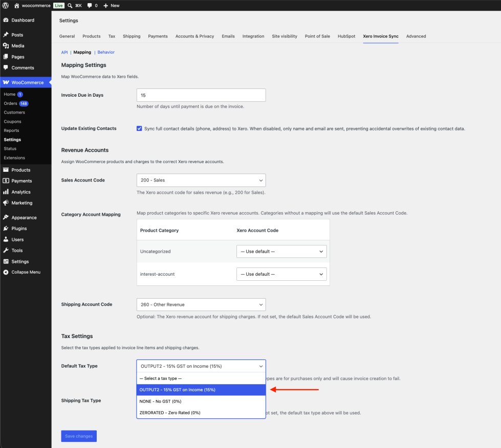Open the Users person icon
Screen dimensions: 501x448
tap(6, 239)
